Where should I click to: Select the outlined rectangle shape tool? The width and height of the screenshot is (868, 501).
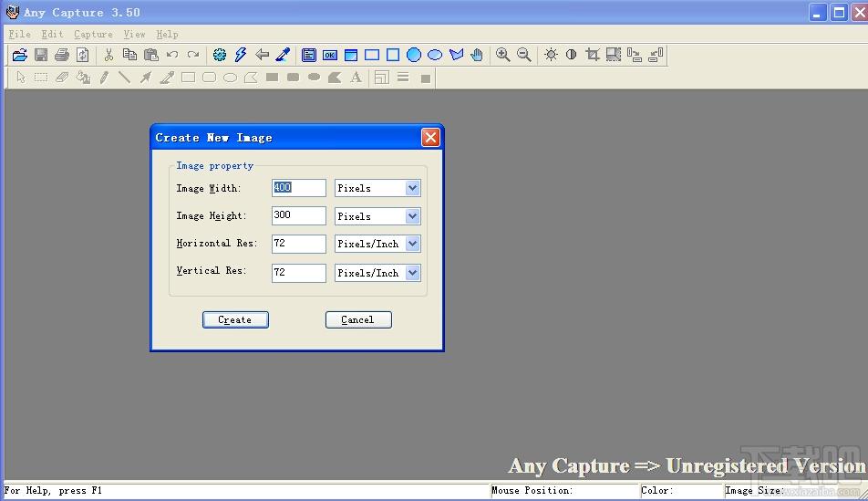188,78
